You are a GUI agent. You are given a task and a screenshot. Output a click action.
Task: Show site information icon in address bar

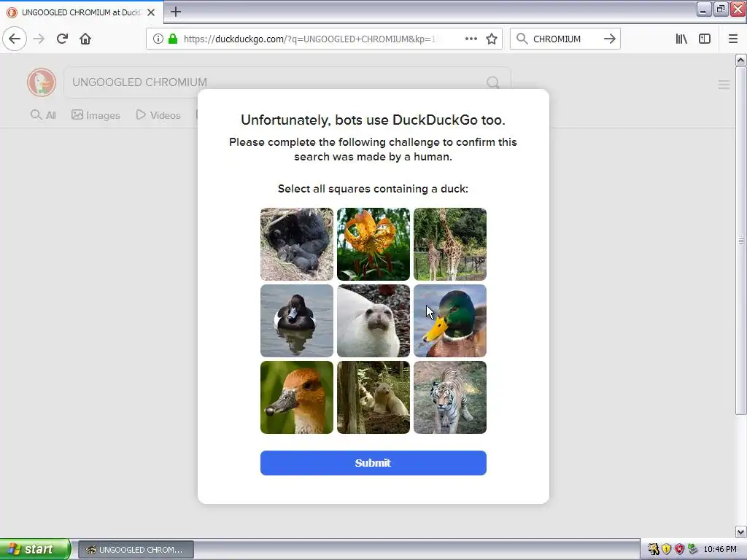click(x=158, y=39)
